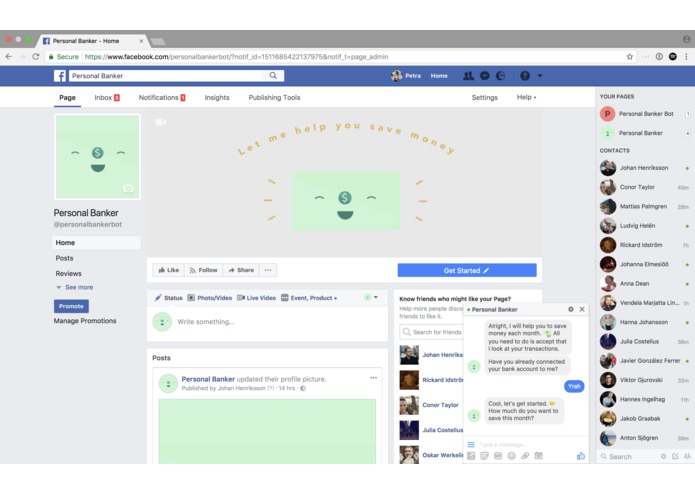The height and width of the screenshot is (494, 695).
Task: Open chat with Anna Dean in contacts
Action: click(x=644, y=284)
